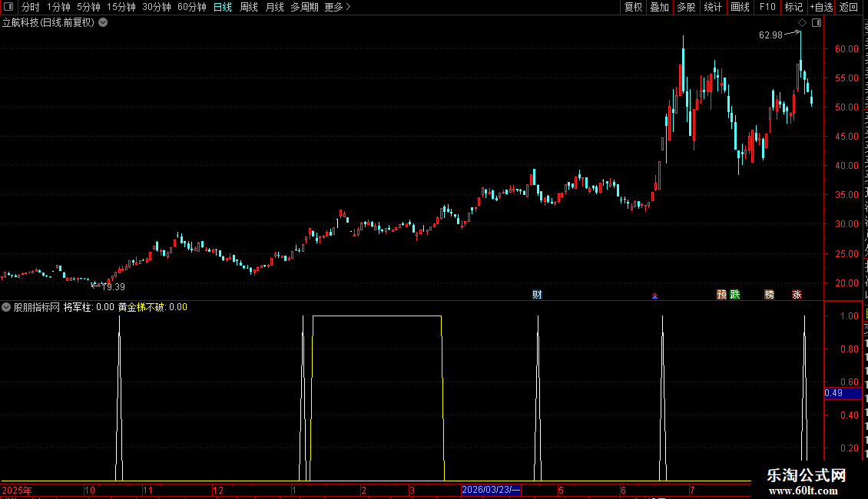This screenshot has height=499, width=868.
Task: Toggle the side panel icon beside the diamond
Action: click(817, 23)
